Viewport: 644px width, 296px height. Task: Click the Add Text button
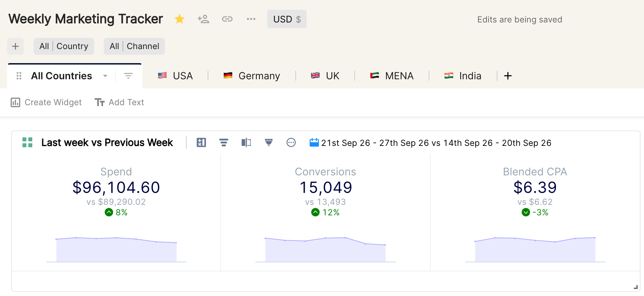pyautogui.click(x=119, y=102)
